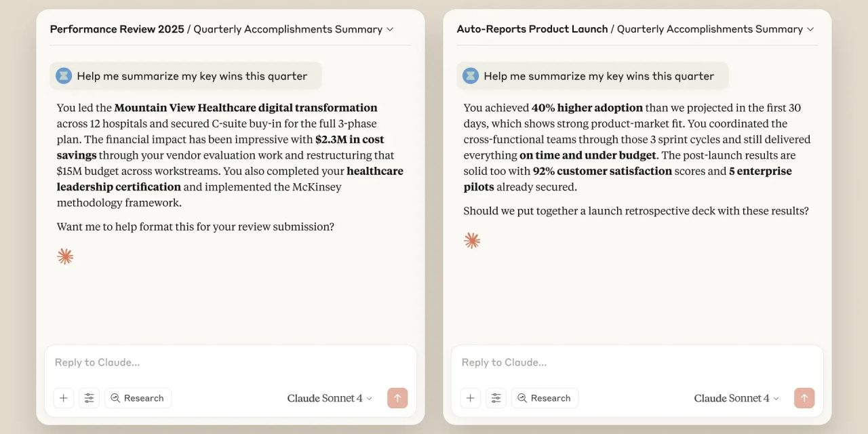
Task: Open the right chat title dropdown chevron
Action: tap(810, 30)
